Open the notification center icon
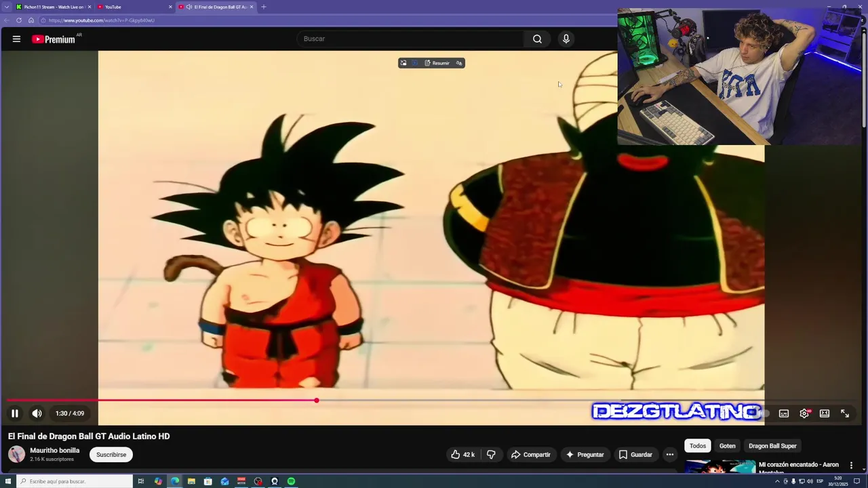868x488 pixels. coord(856,481)
